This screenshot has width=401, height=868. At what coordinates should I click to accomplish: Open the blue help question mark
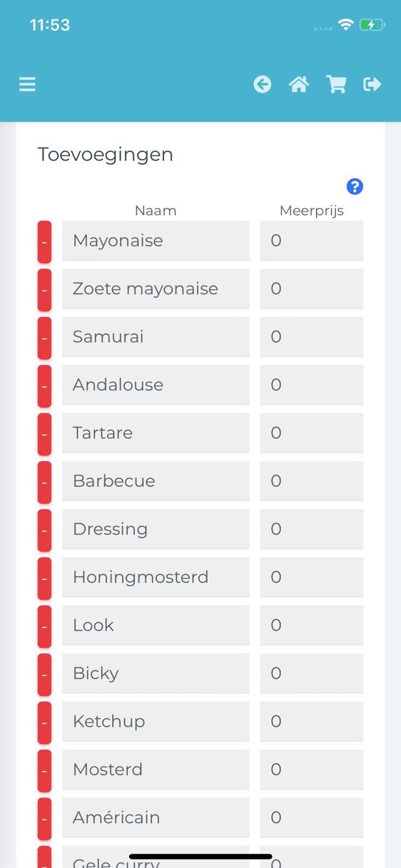tap(355, 187)
